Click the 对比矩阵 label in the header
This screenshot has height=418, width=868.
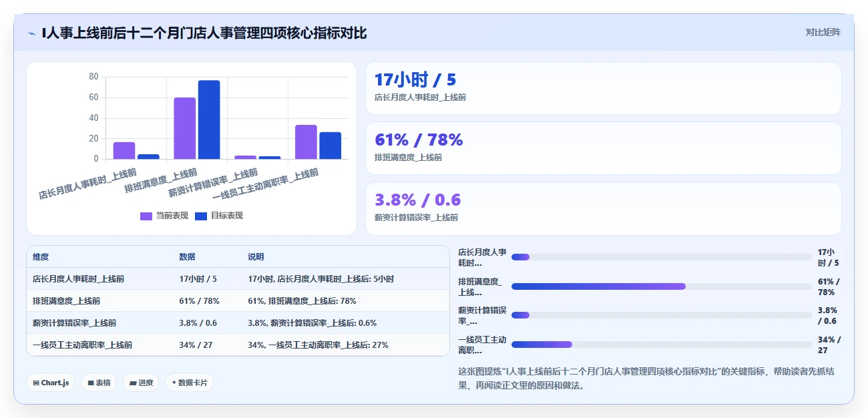823,32
